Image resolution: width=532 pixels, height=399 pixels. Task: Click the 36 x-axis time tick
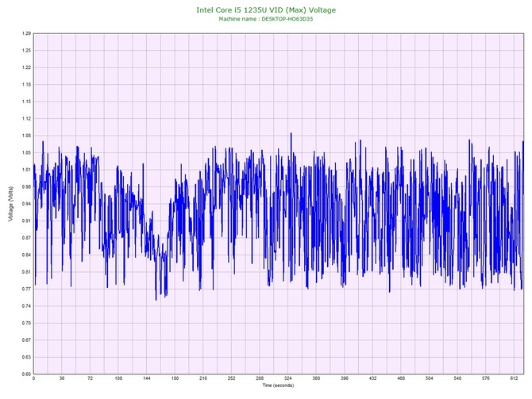pyautogui.click(x=62, y=378)
